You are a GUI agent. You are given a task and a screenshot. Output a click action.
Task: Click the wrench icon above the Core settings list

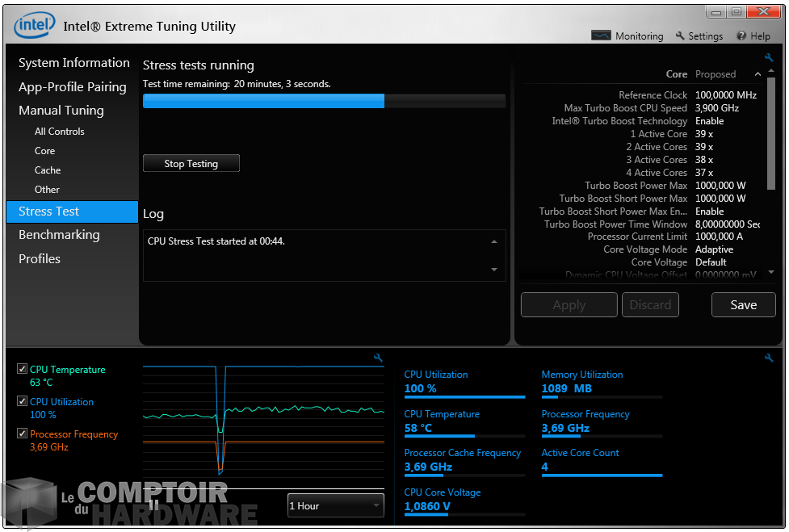(769, 58)
